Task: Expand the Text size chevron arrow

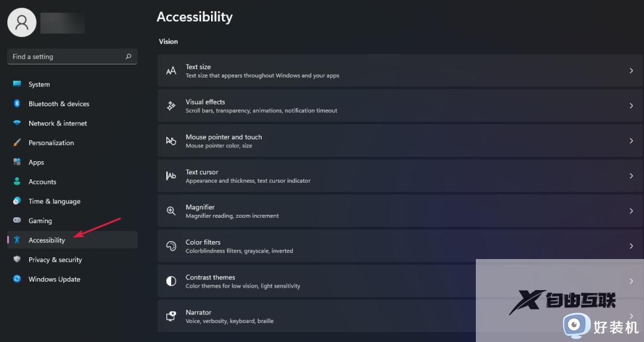Action: pos(631,71)
